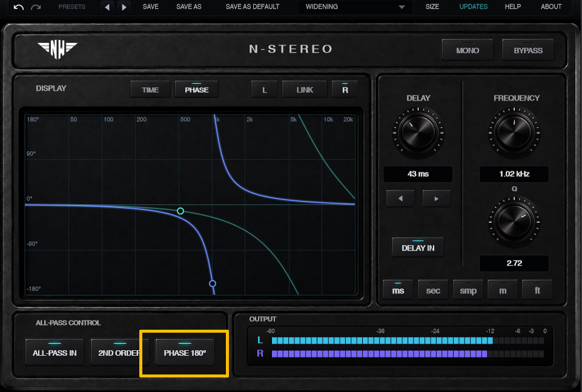Switch display to TIME view
Viewport: 582px width, 392px height.
click(x=150, y=90)
